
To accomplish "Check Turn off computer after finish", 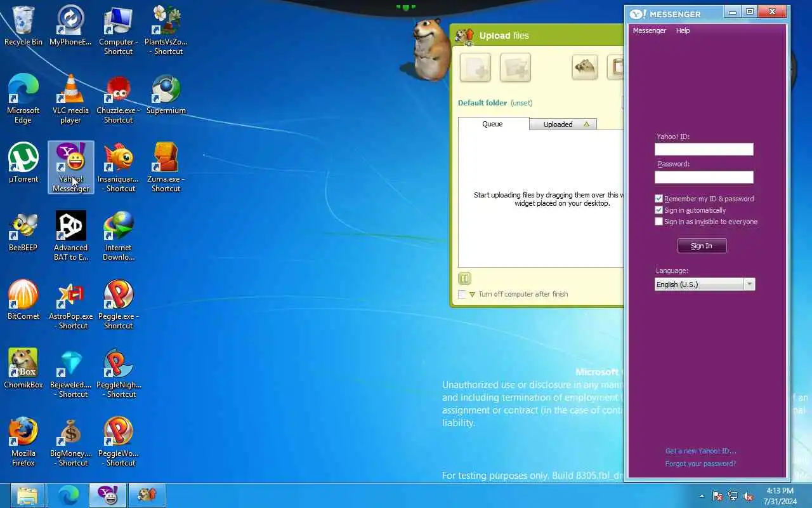I will 462,294.
